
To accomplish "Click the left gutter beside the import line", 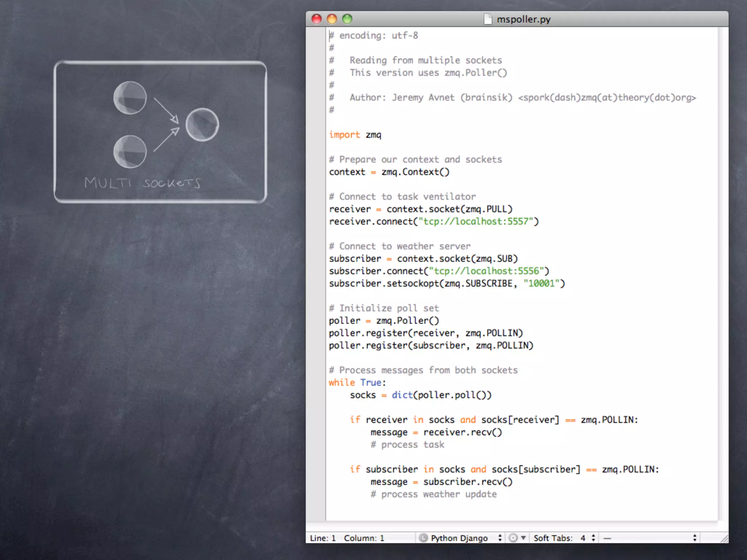I will coord(316,135).
